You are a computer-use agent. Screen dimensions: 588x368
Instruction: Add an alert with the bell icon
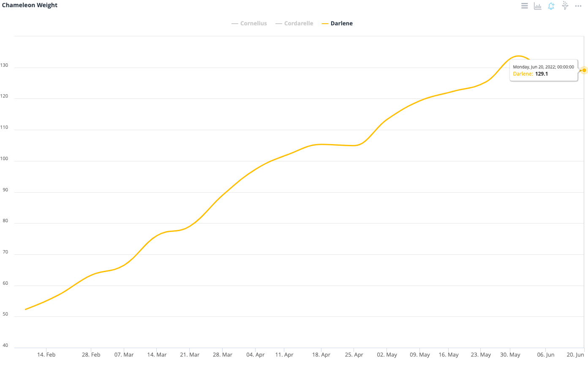pyautogui.click(x=551, y=6)
